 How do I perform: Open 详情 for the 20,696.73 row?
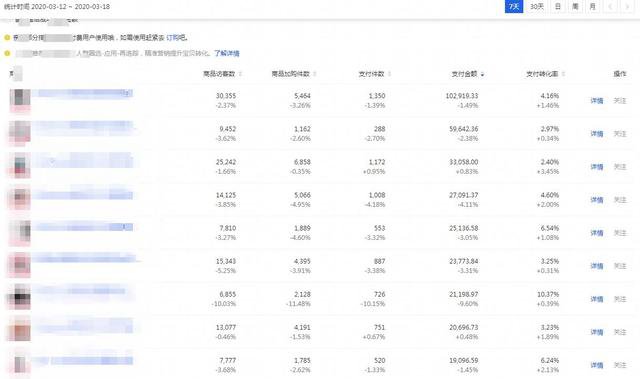(x=597, y=332)
